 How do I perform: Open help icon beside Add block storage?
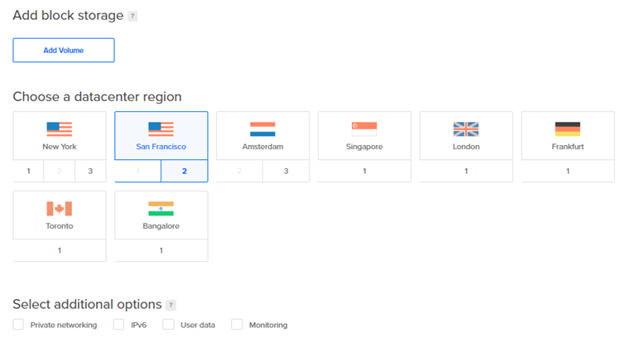coord(132,16)
